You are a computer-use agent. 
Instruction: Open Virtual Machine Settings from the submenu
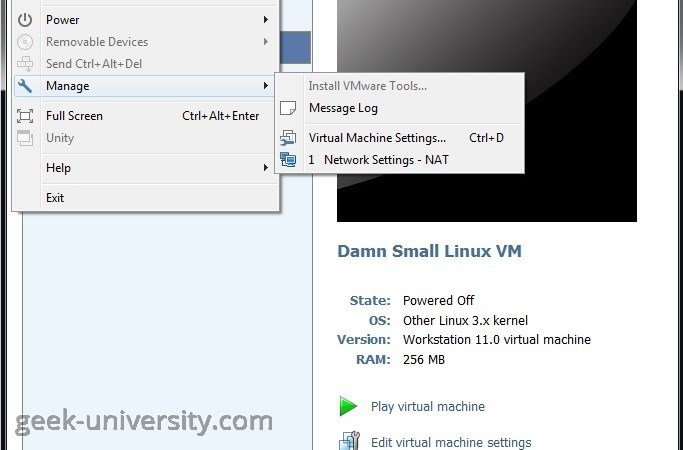coord(400,138)
